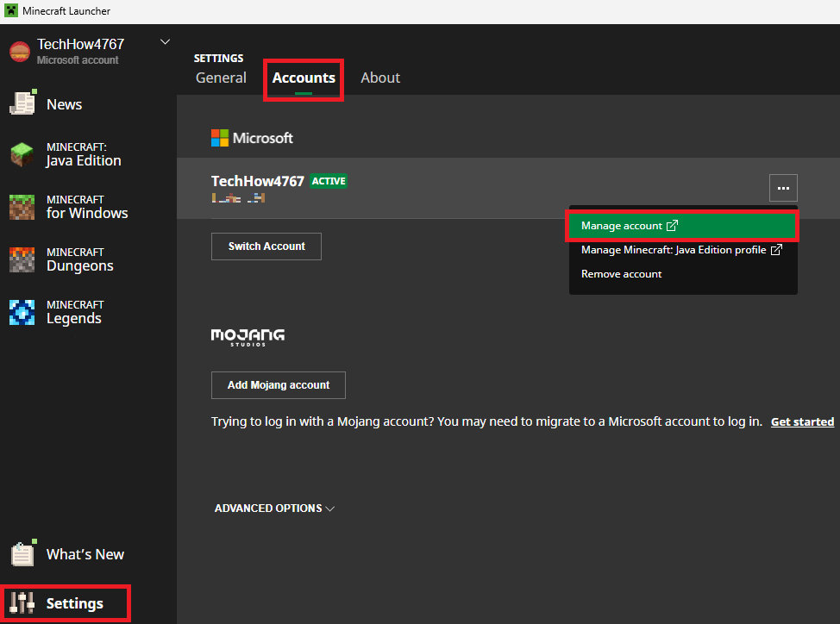Image resolution: width=840 pixels, height=624 pixels.
Task: Click the TechHow4767 account name in list
Action: click(257, 181)
